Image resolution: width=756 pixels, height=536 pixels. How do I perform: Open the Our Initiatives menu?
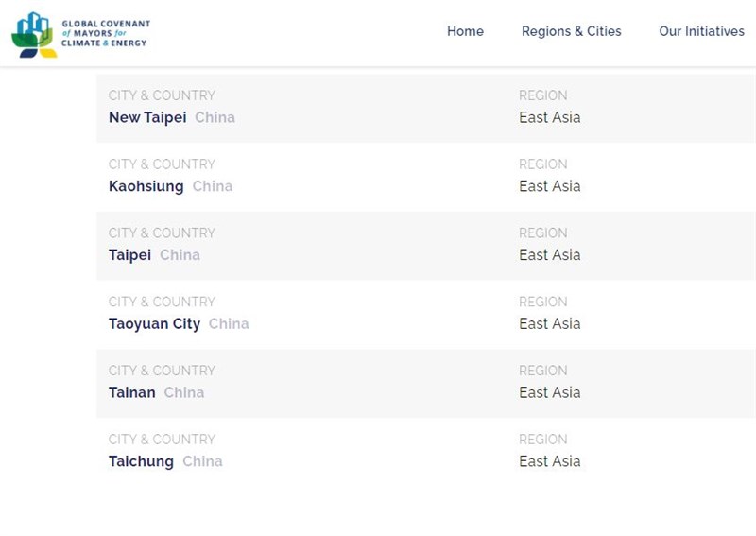coord(701,31)
